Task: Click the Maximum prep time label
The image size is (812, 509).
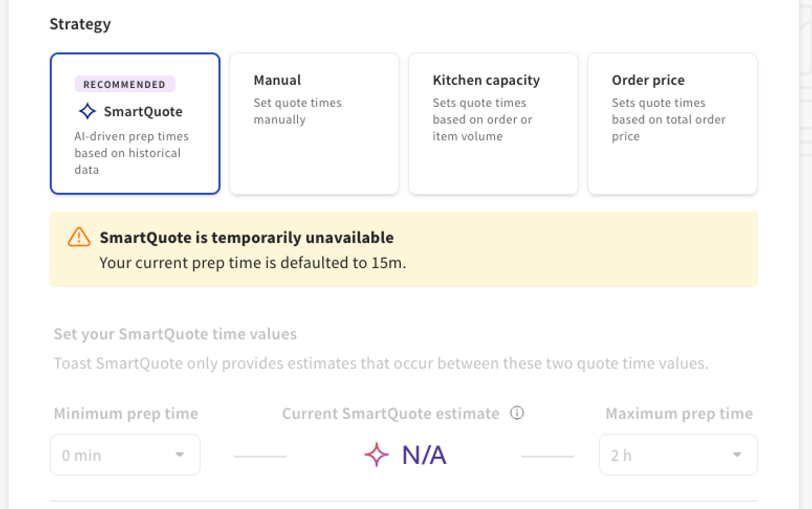Action: point(679,414)
